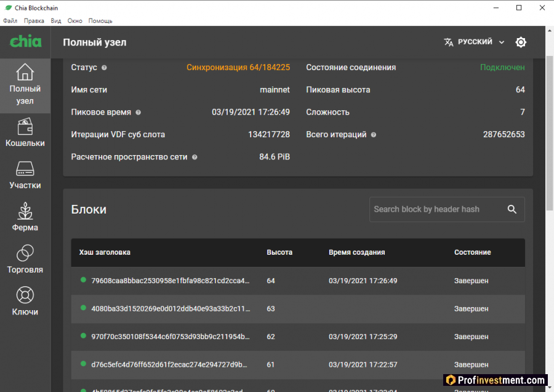This screenshot has width=554, height=392.
Task: Click the Итерации VDF суб слота label
Action: [118, 135]
